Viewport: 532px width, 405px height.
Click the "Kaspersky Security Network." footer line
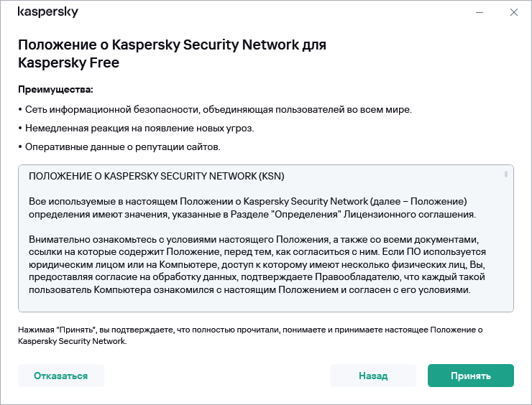(72, 342)
